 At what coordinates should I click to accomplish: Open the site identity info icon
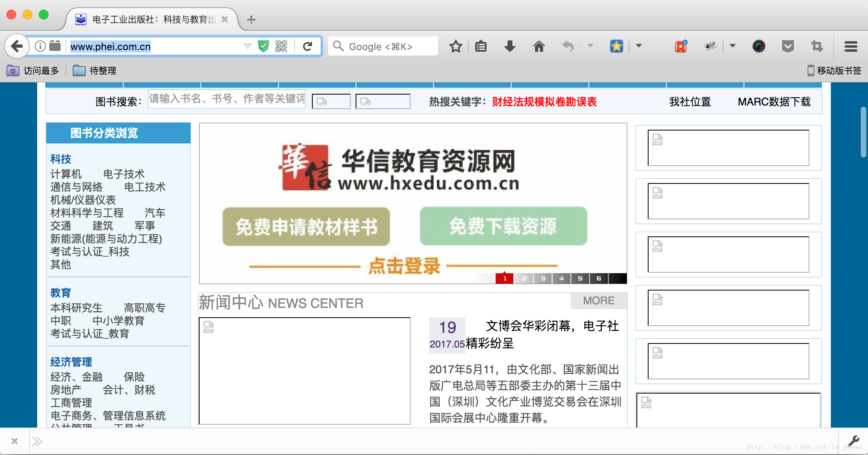[40, 46]
